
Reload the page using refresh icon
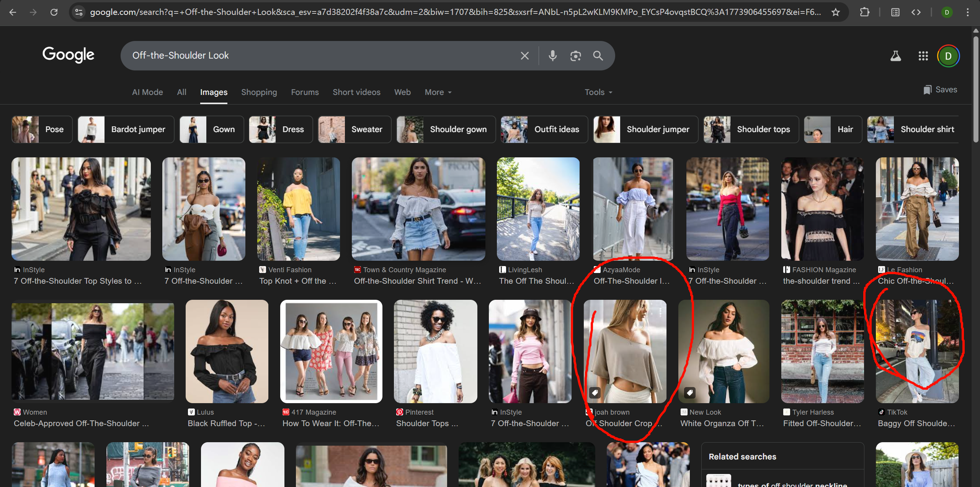pyautogui.click(x=54, y=12)
